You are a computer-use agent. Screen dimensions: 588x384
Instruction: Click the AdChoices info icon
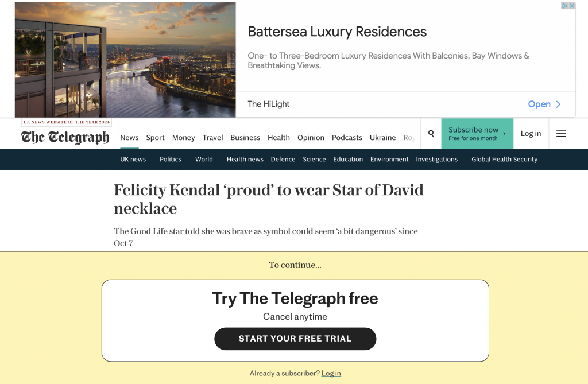[x=565, y=6]
